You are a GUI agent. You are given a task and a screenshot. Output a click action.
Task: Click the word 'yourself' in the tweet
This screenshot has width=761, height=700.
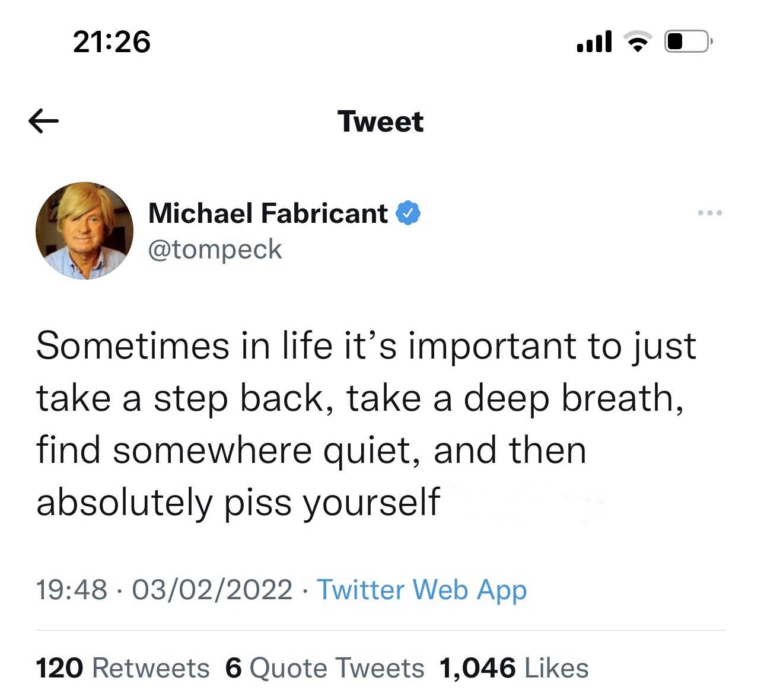(371, 504)
